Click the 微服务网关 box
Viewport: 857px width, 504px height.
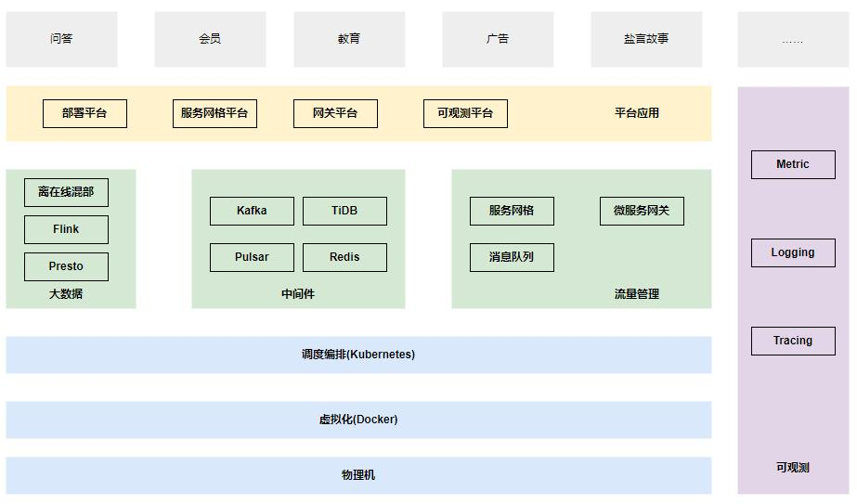642,211
